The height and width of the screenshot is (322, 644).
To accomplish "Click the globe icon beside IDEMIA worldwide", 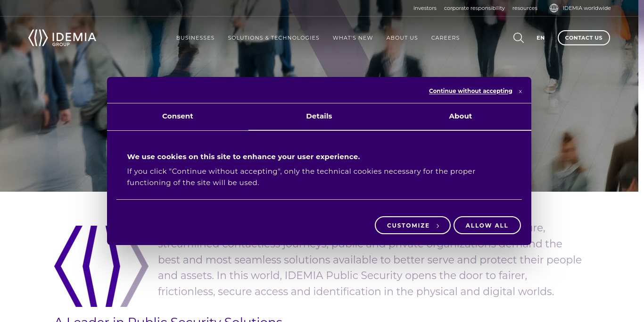I will tap(554, 8).
